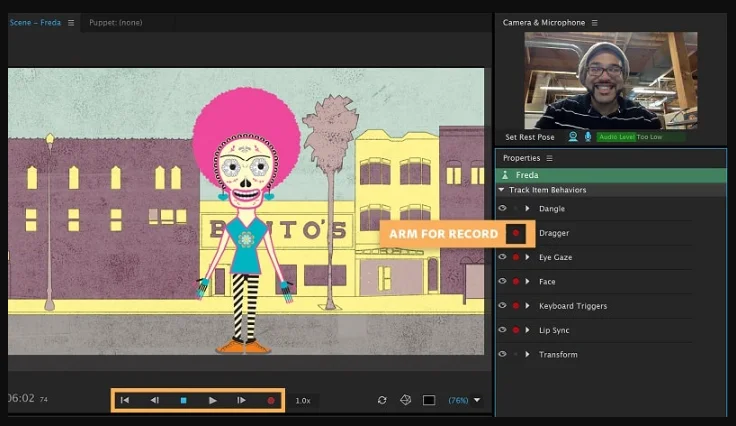Arm Keyboard Triggers behavior for record
The height and width of the screenshot is (426, 736).
(516, 306)
